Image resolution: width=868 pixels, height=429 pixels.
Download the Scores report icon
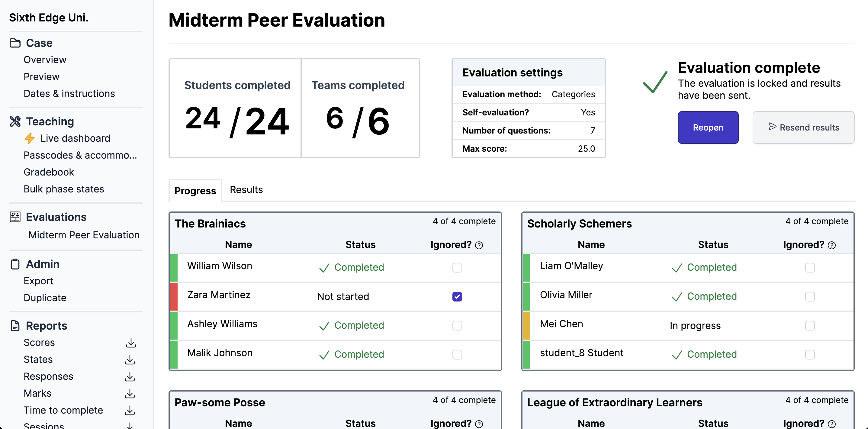[131, 343]
